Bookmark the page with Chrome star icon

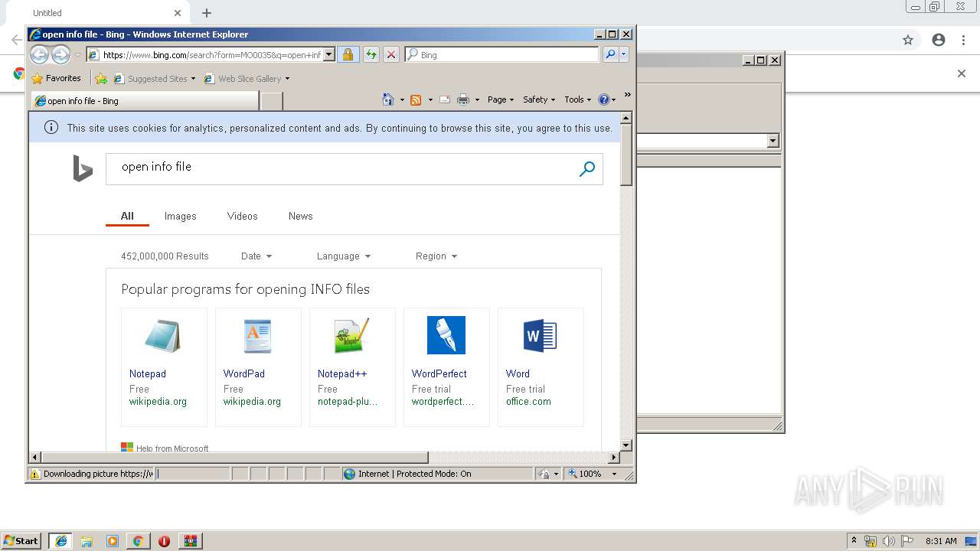click(908, 40)
